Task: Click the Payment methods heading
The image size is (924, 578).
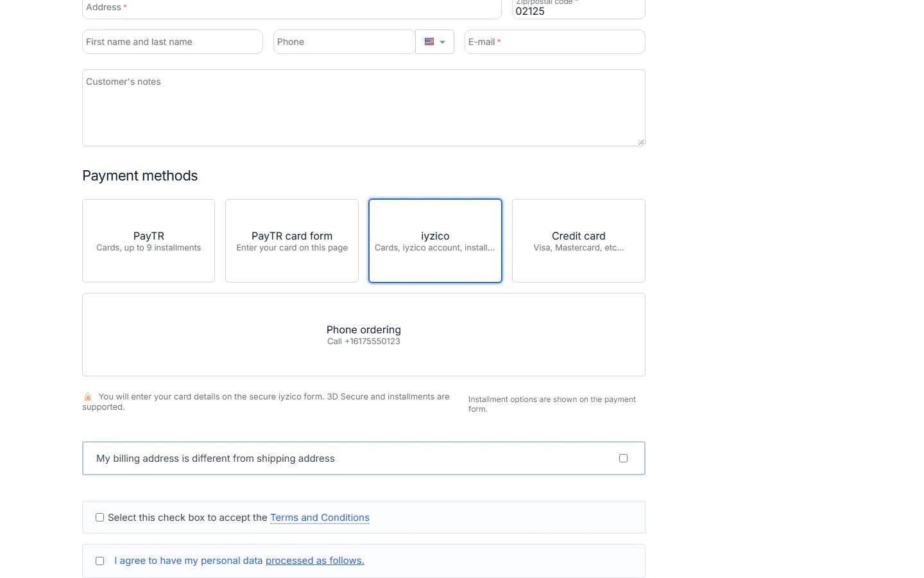Action: 140,175
